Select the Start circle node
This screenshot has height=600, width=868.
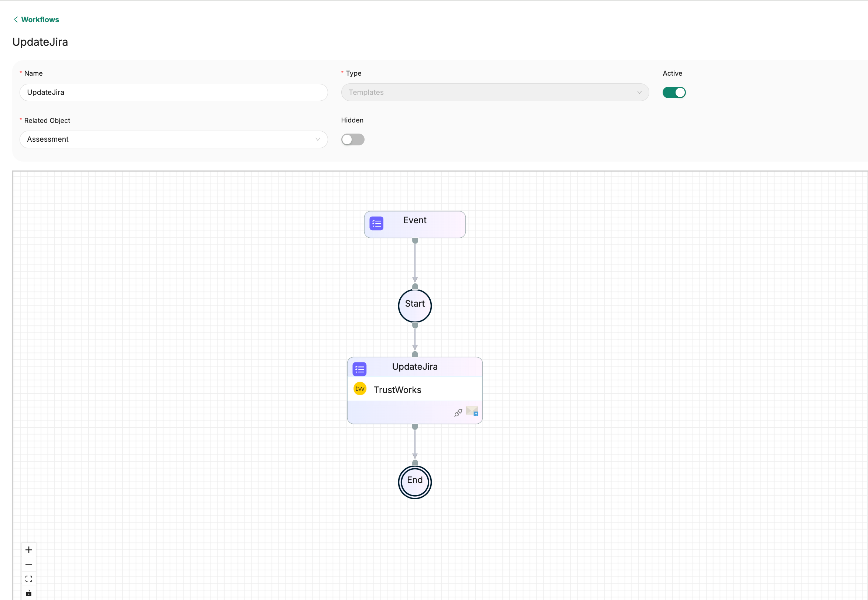(x=415, y=306)
